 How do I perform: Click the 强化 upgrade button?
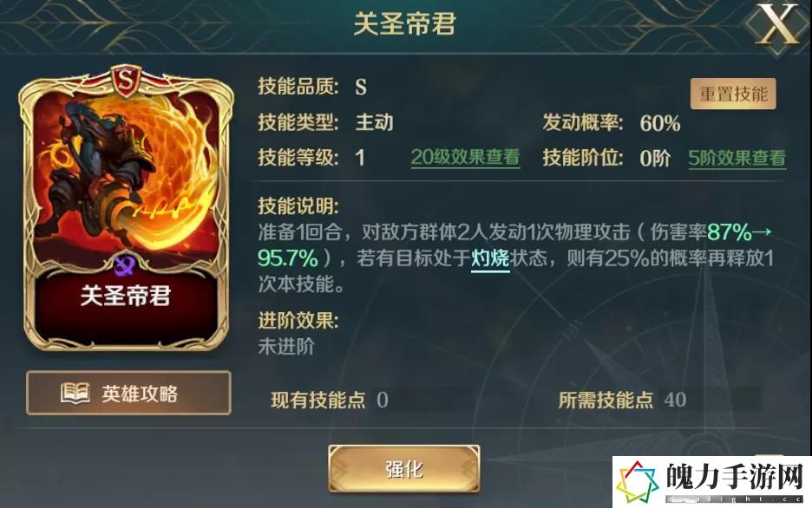tap(404, 469)
